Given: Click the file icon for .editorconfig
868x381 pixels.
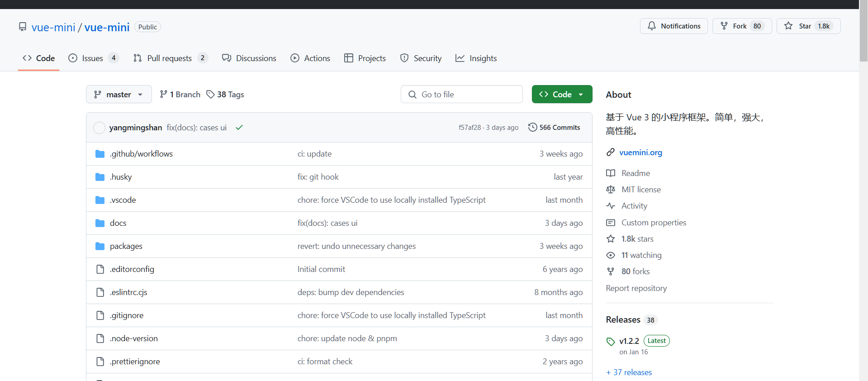Looking at the screenshot, I should pyautogui.click(x=100, y=269).
